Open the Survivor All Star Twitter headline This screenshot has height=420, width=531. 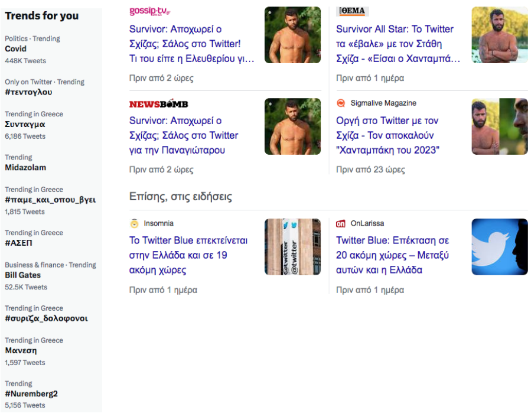coord(398,44)
